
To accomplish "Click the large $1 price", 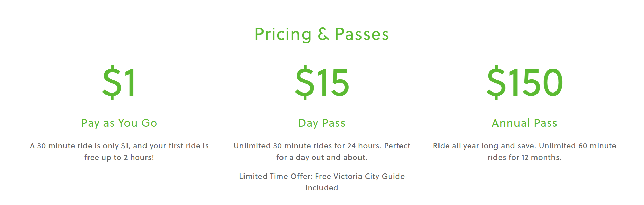I will (x=119, y=82).
